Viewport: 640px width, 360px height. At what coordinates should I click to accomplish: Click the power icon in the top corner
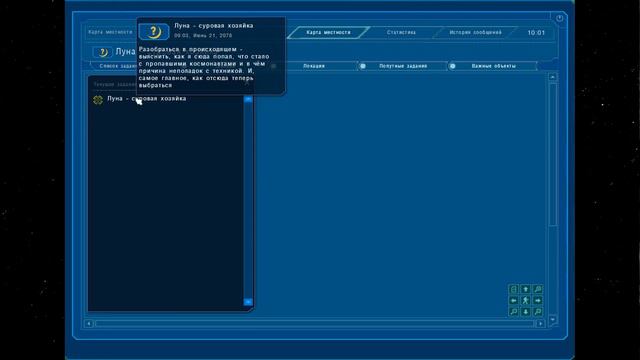559,18
